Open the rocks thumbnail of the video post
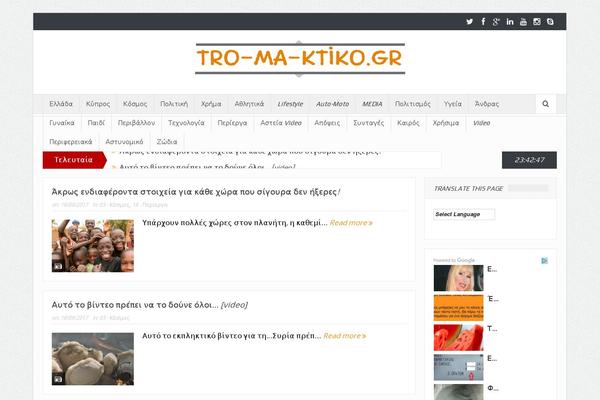600x400 pixels. coord(93,359)
